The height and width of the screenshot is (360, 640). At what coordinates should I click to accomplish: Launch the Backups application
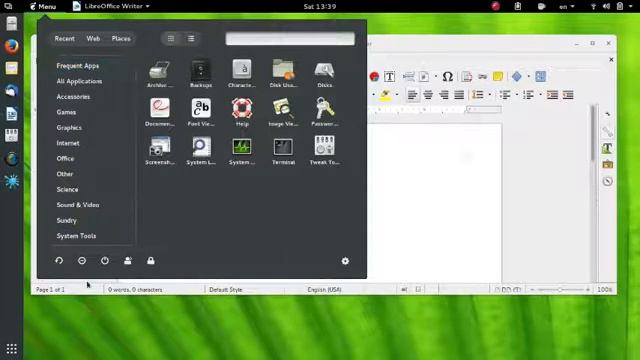pyautogui.click(x=201, y=74)
